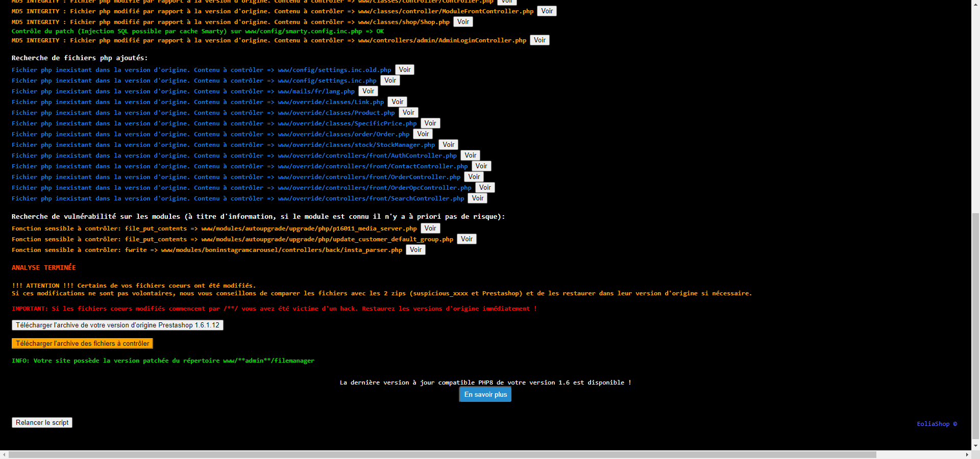Click Voir for ModuleFrontController.php
Screen dimensions: 980x459
click(547, 11)
